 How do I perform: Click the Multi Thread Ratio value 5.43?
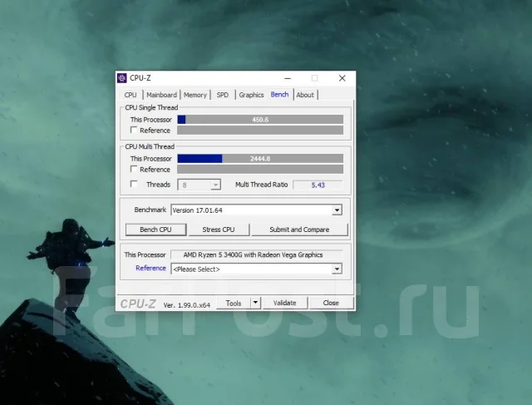(x=318, y=185)
